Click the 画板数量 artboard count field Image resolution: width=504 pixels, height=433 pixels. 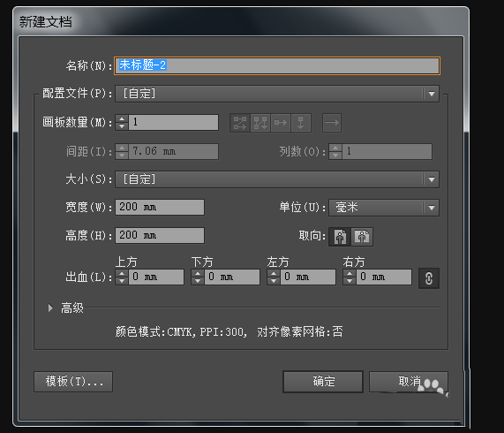coord(174,123)
